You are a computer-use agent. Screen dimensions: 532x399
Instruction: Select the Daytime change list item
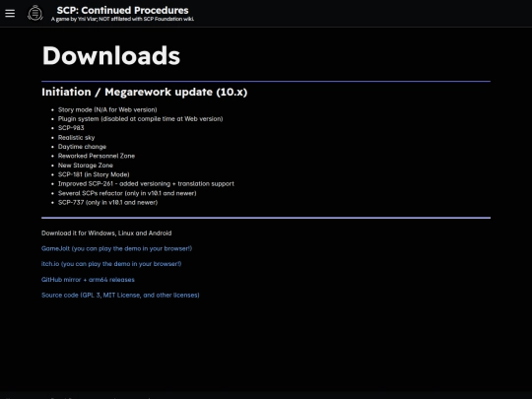coord(82,147)
